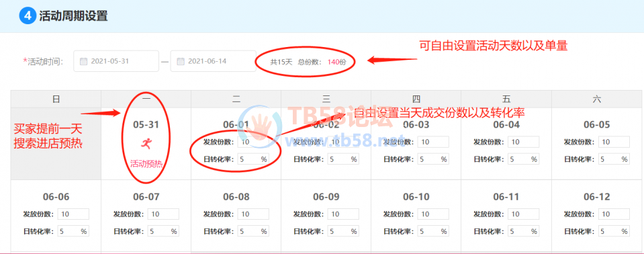Click 日转化率 input for 06-01
Image resolution: width=644 pixels, height=254 pixels.
click(x=253, y=159)
